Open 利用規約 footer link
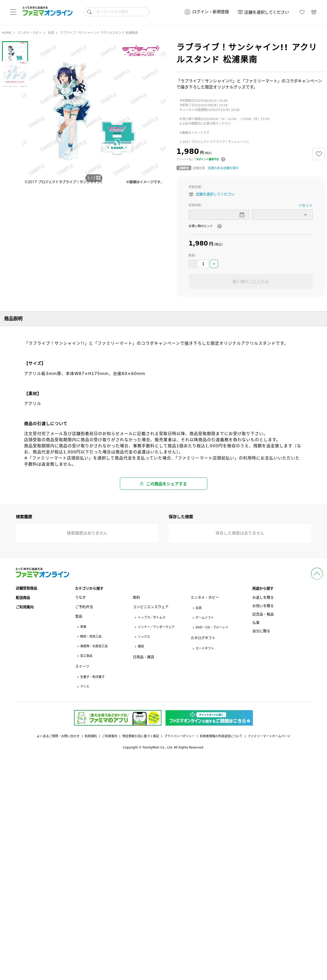 click(91, 736)
